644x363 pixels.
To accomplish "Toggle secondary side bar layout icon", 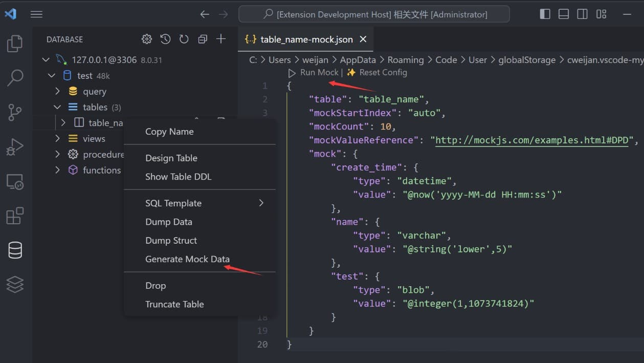I will [x=582, y=14].
